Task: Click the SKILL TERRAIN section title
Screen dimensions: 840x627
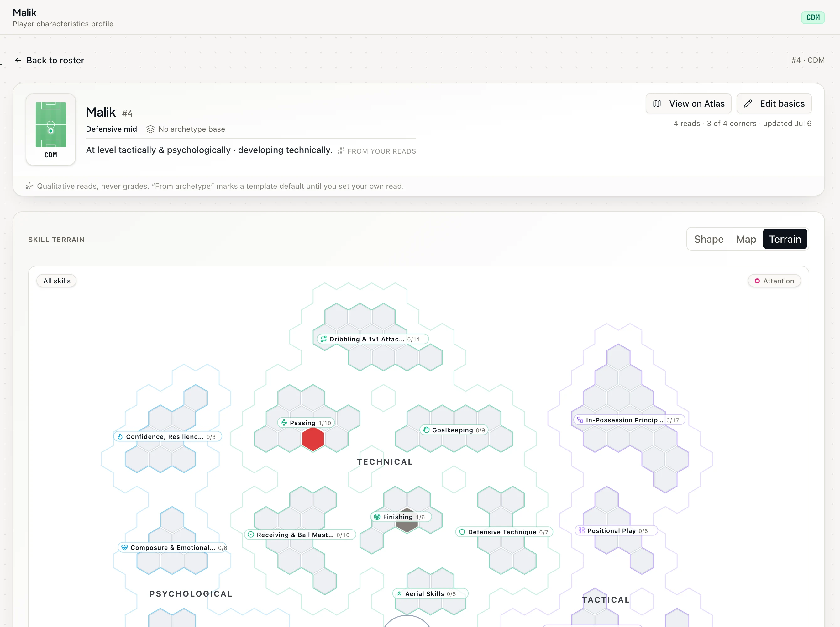Action: [x=56, y=240]
